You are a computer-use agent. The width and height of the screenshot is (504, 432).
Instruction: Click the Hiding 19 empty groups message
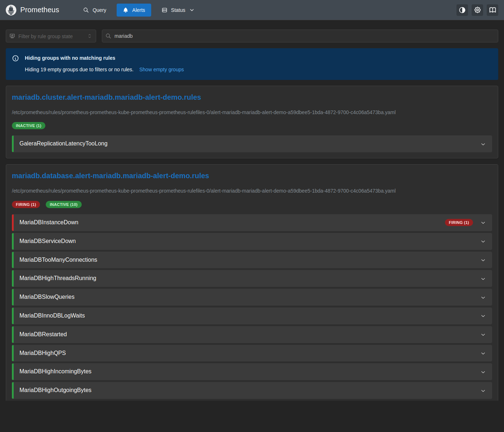pyautogui.click(x=79, y=69)
